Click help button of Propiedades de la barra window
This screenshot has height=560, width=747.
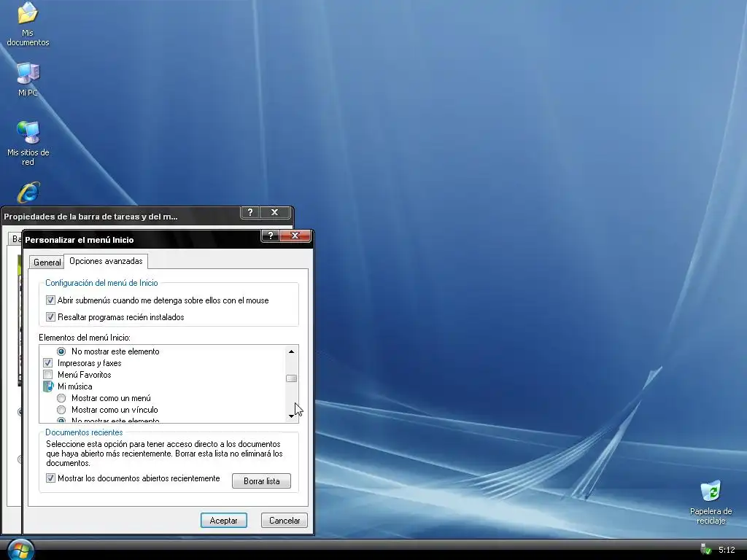[250, 212]
